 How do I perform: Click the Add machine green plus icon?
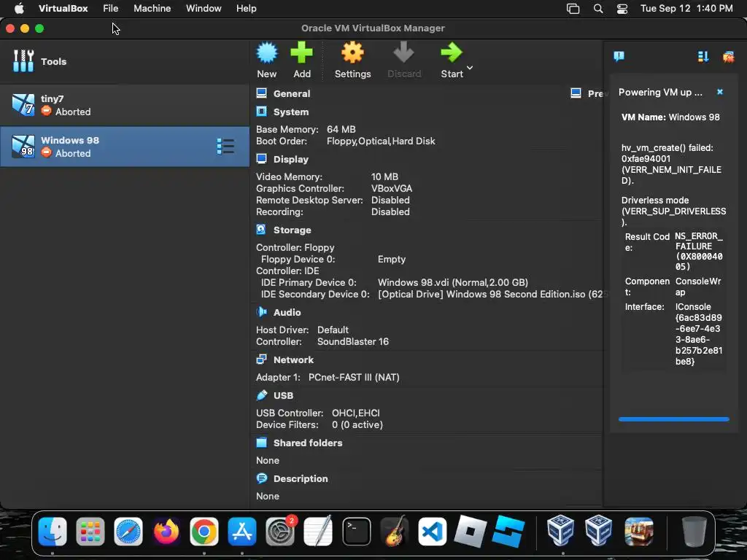tap(301, 61)
